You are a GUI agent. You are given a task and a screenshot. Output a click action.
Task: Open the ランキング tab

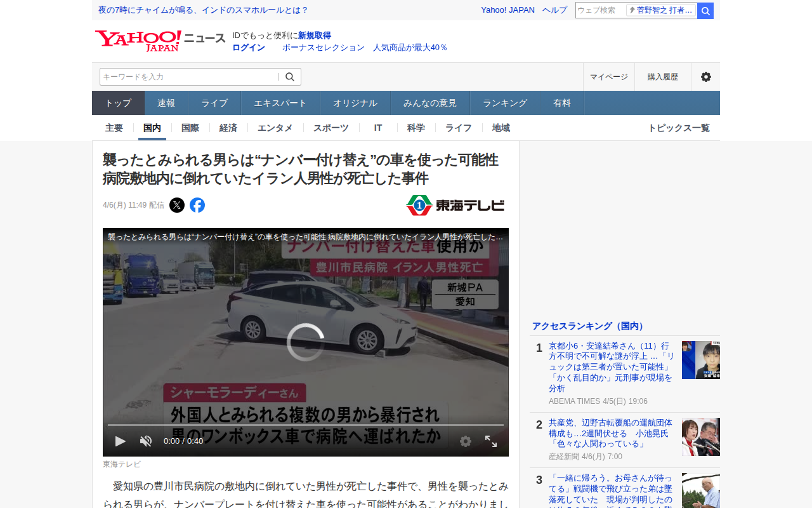pyautogui.click(x=505, y=103)
